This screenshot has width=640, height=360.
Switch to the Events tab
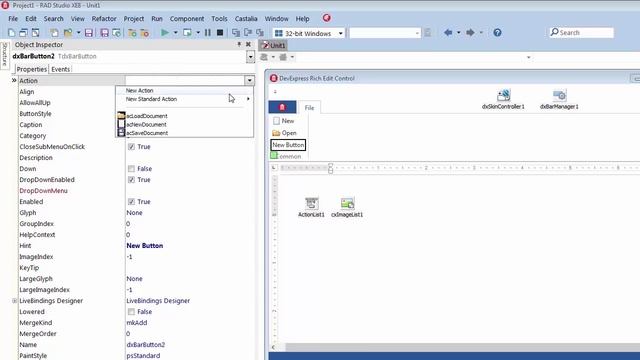pyautogui.click(x=60, y=69)
